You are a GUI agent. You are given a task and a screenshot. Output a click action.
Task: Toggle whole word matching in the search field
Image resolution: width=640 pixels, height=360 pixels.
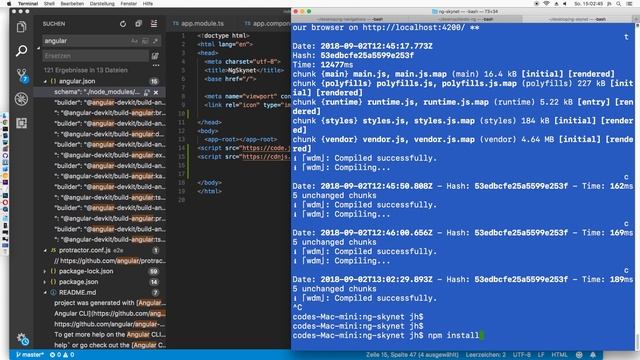pyautogui.click(x=145, y=41)
